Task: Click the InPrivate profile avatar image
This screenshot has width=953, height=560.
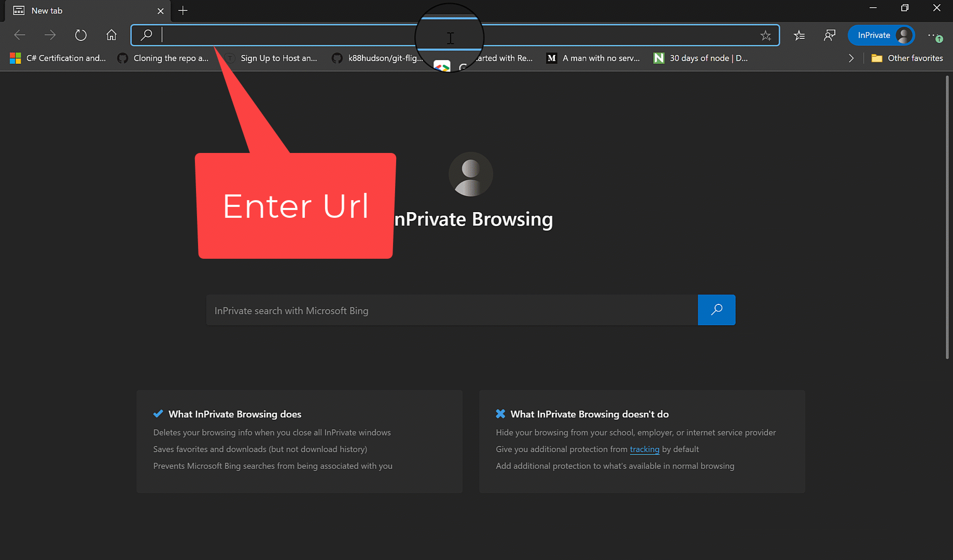Action: pyautogui.click(x=471, y=174)
